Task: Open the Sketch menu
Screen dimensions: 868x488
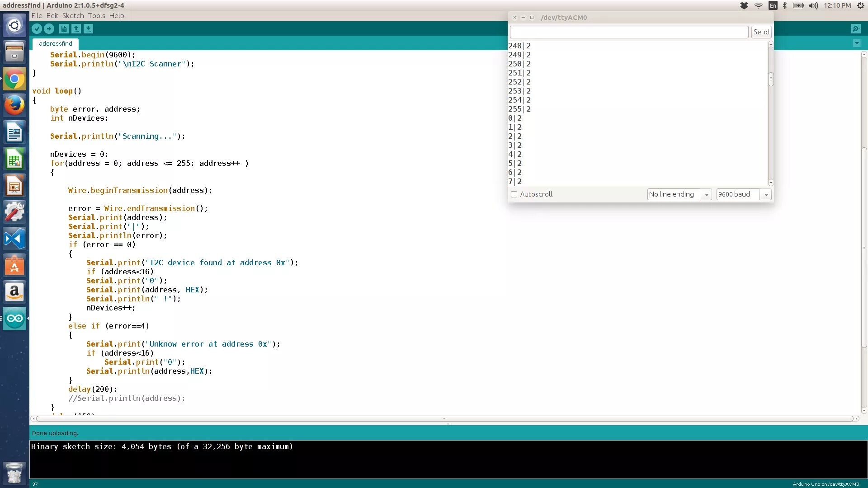Action: (x=73, y=16)
